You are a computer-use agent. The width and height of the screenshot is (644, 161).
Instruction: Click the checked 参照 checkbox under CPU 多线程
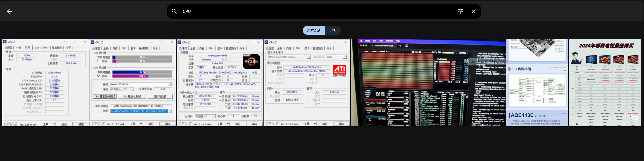pyautogui.click(x=99, y=76)
